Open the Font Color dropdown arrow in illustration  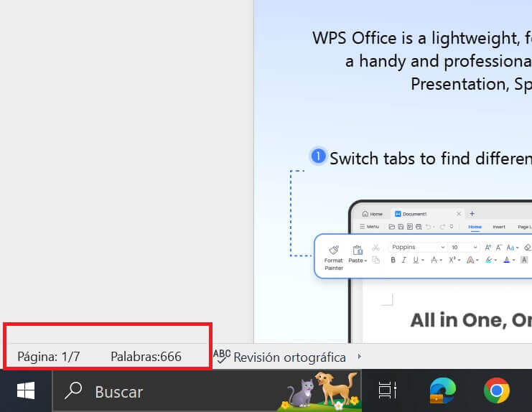pos(513,261)
